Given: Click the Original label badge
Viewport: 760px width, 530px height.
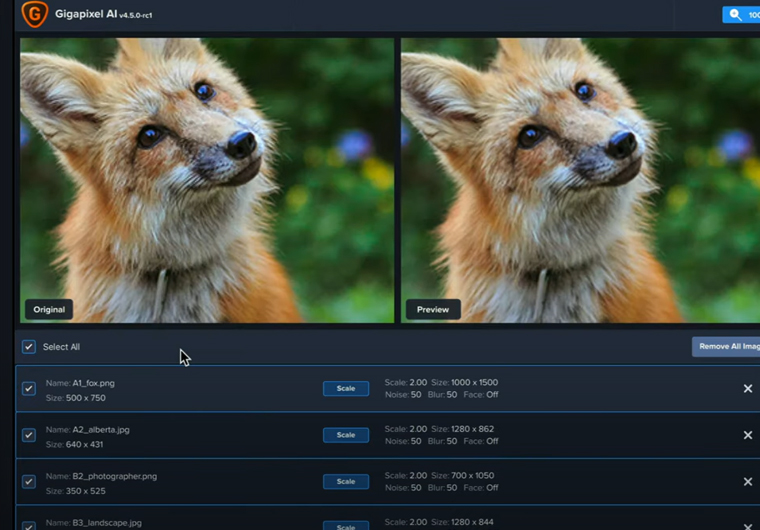Looking at the screenshot, I should [x=49, y=309].
